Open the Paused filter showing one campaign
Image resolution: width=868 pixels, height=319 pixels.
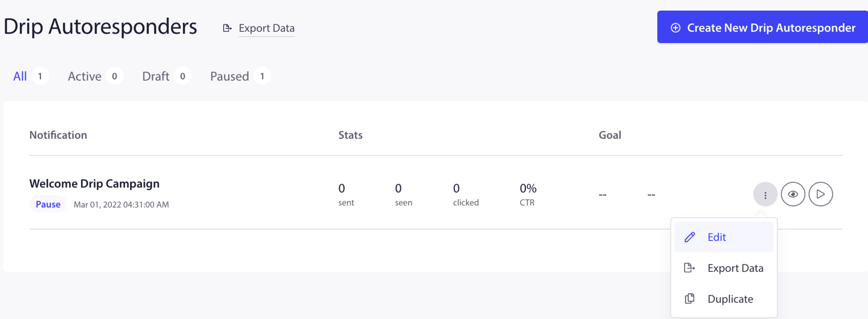(229, 76)
